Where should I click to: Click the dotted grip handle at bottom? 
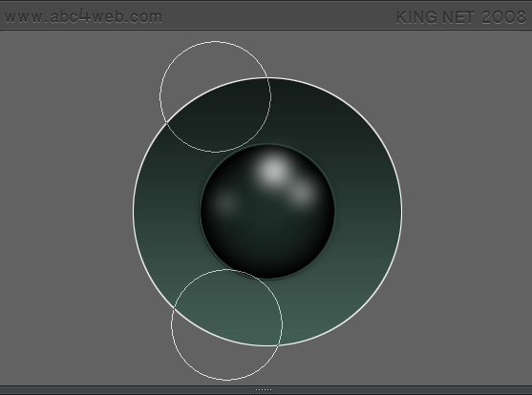click(x=264, y=390)
